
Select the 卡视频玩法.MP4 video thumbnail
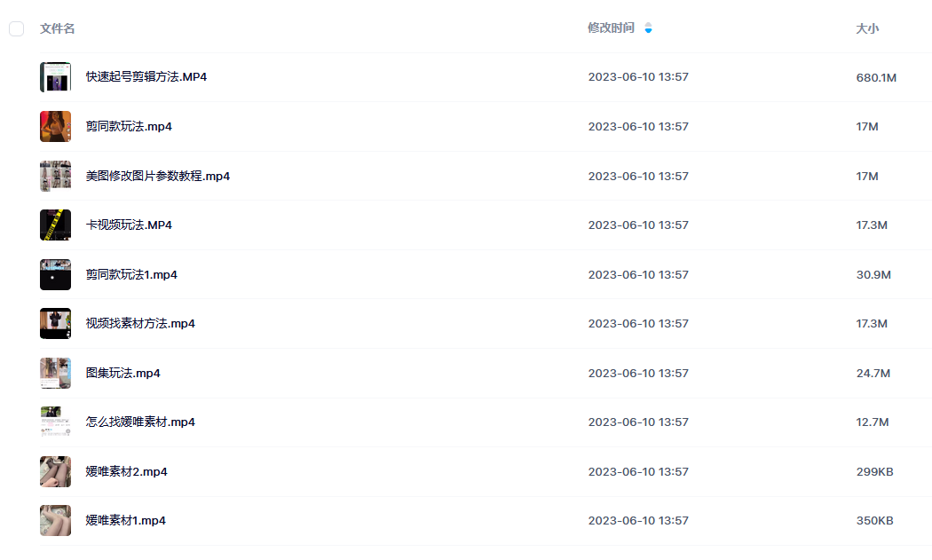(x=55, y=225)
